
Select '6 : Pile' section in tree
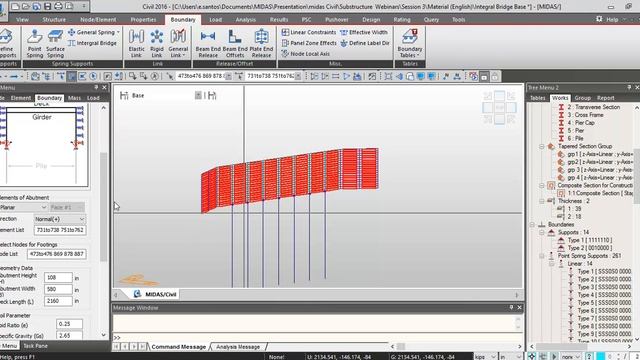[575, 138]
